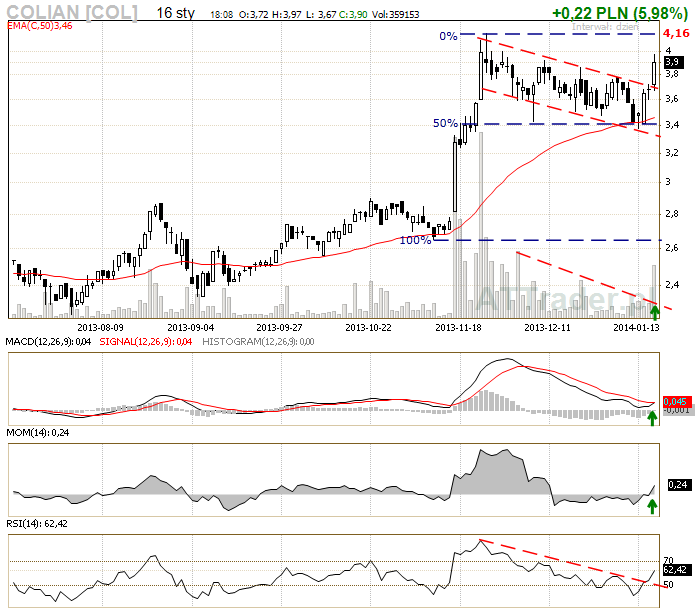Image resolution: width=700 pixels, height=613 pixels.
Task: Click the 2013-09-27 date axis label
Action: pos(279,328)
